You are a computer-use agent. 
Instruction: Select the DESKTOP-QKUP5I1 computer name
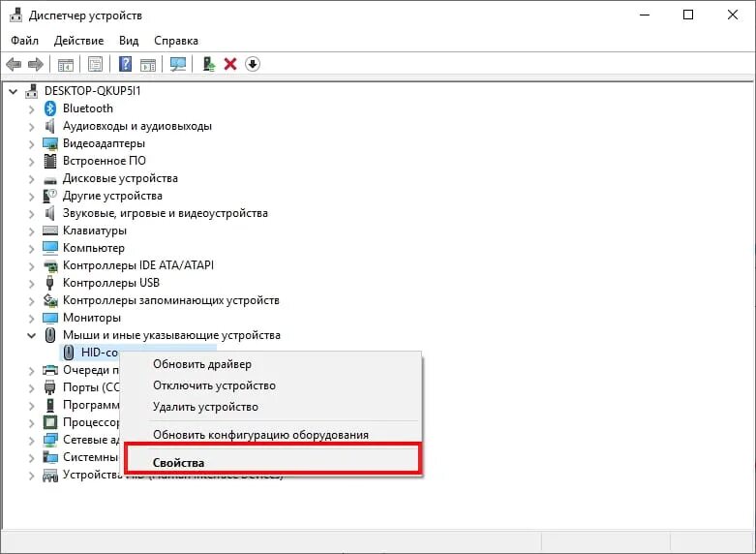pos(92,91)
